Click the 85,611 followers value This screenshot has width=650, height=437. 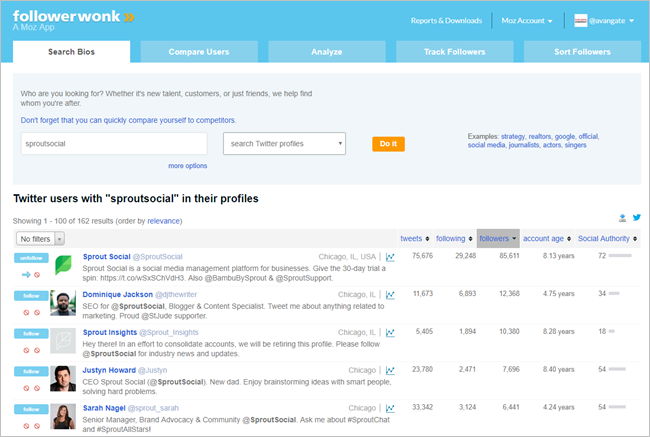click(x=509, y=256)
